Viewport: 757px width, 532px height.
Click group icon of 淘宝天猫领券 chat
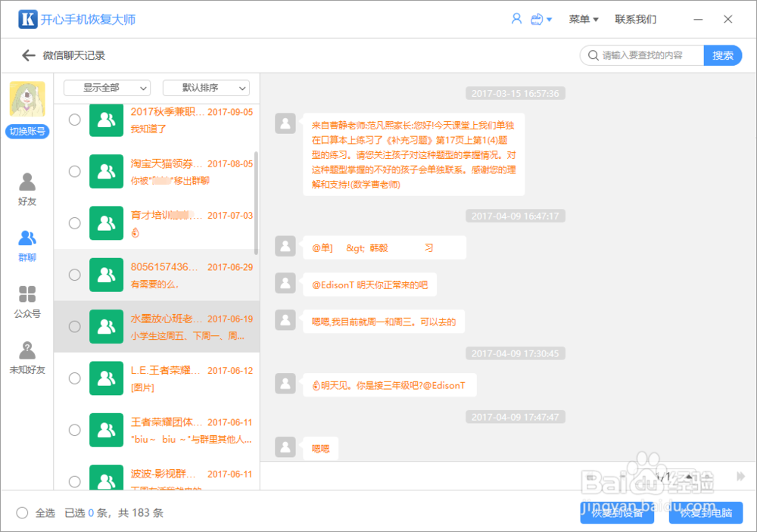[106, 171]
